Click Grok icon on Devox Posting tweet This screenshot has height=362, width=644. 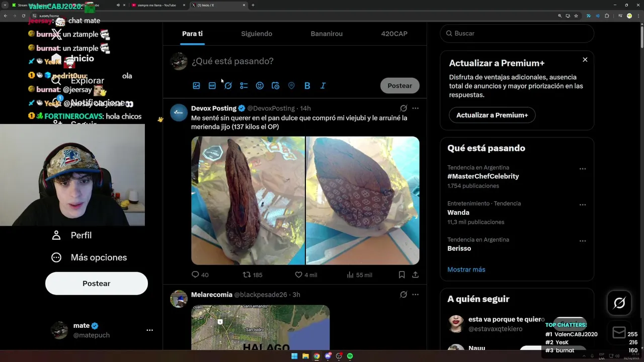click(404, 108)
